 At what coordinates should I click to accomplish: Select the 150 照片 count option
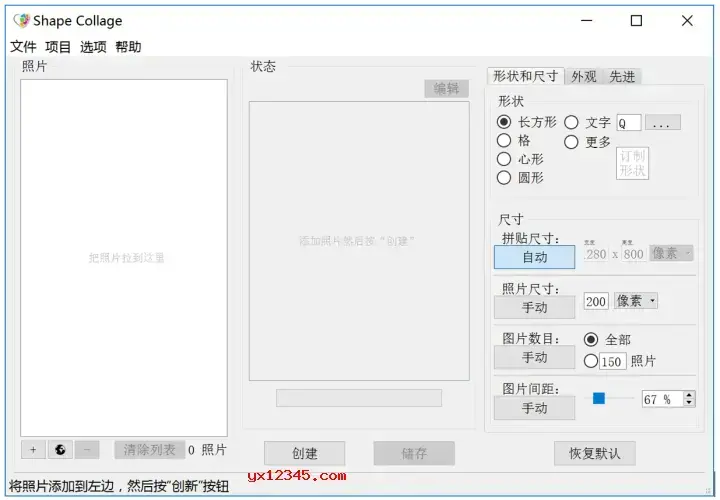pos(591,361)
